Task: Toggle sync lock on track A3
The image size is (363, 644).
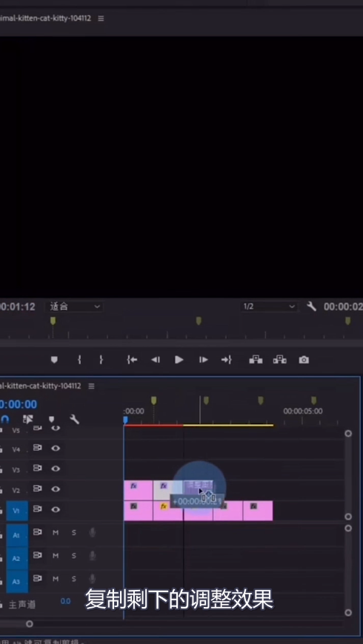Action: tap(38, 578)
